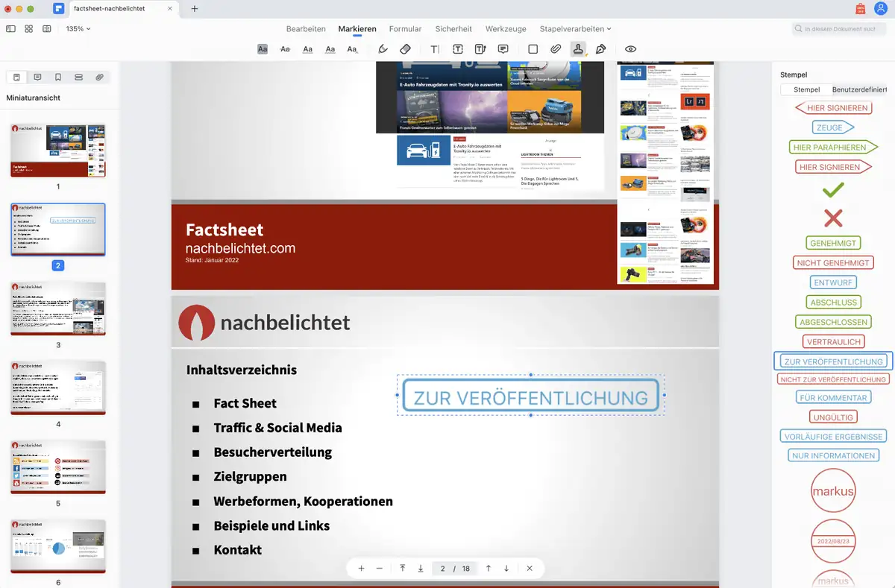This screenshot has width=895, height=588.
Task: Choose the VERTRAULICH stamp
Action: pos(833,342)
